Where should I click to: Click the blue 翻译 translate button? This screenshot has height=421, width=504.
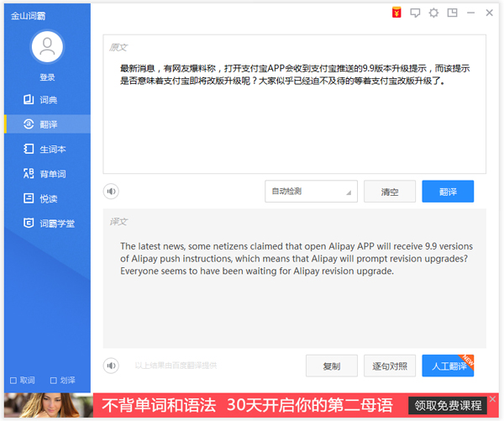click(x=447, y=192)
